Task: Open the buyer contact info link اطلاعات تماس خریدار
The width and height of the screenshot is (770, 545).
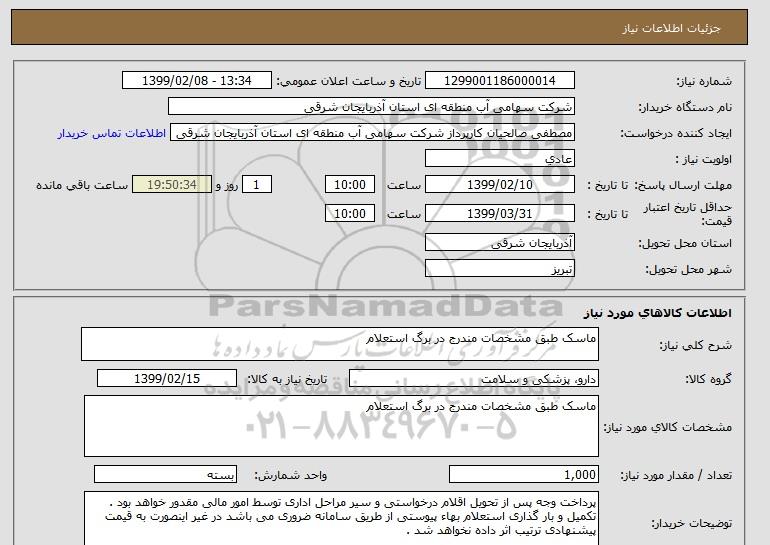Action: tap(111, 134)
